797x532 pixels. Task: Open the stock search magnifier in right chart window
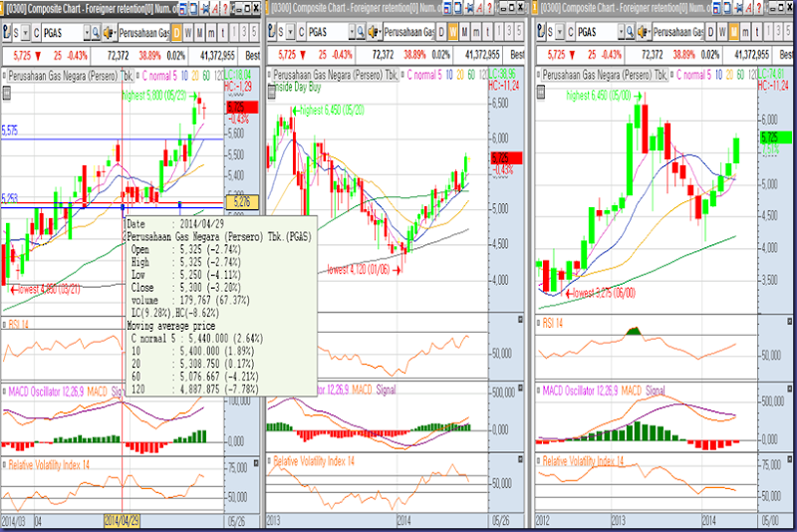coord(630,33)
